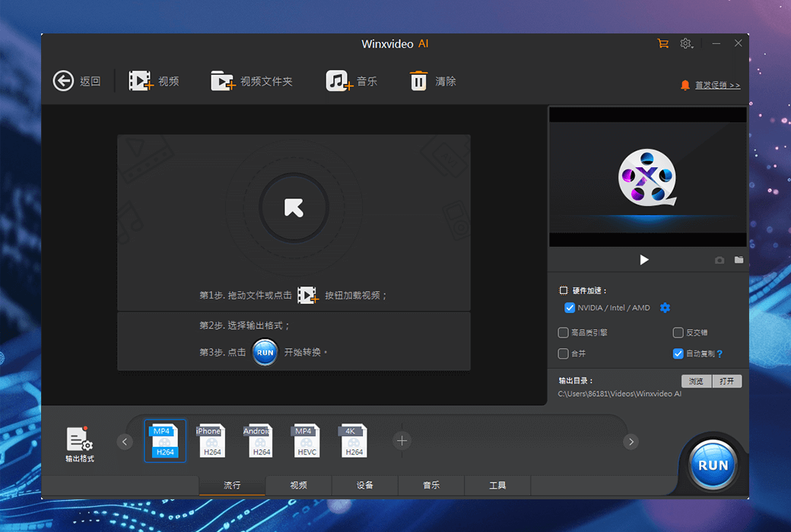Click the orange notification bell icon
Viewport: 791px width, 532px height.
tap(685, 85)
